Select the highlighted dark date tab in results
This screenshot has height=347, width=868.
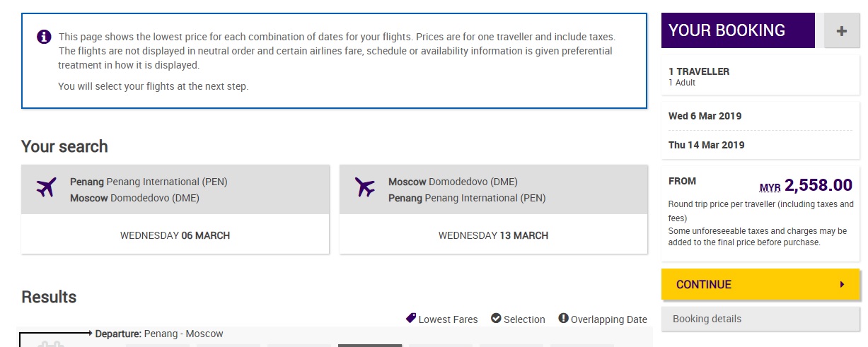369,345
